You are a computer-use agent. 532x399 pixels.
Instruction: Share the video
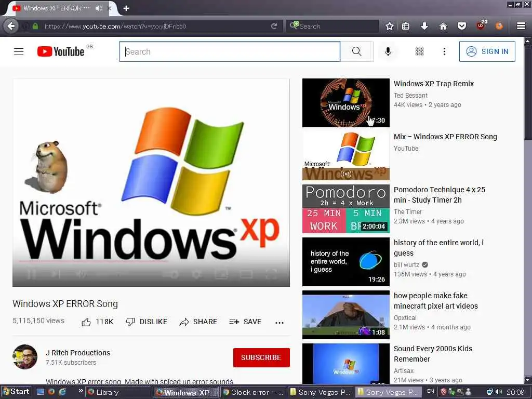tap(198, 322)
